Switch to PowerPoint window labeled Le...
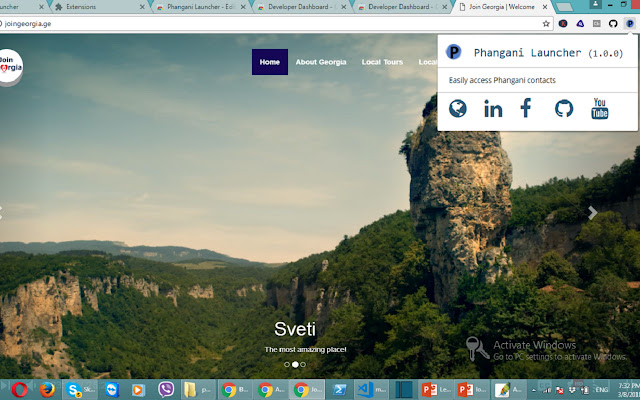 point(436,390)
